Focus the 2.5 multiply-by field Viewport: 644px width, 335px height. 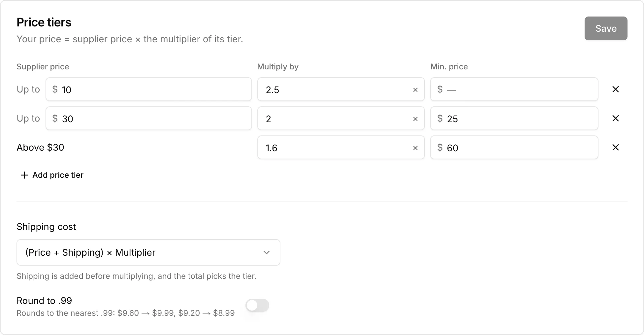(x=341, y=89)
